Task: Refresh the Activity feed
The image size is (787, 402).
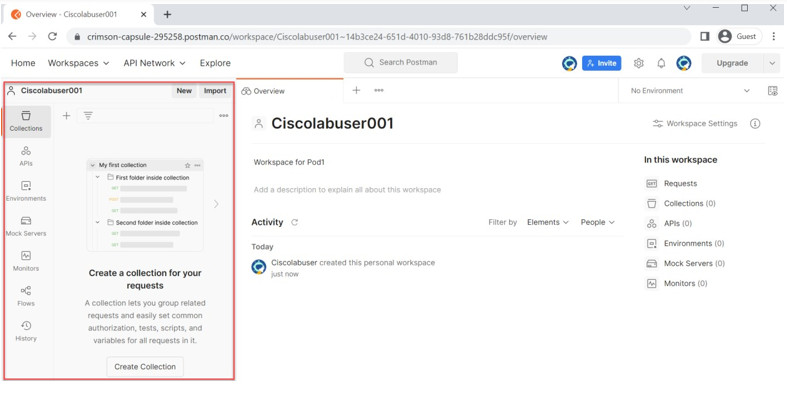Action: 295,222
